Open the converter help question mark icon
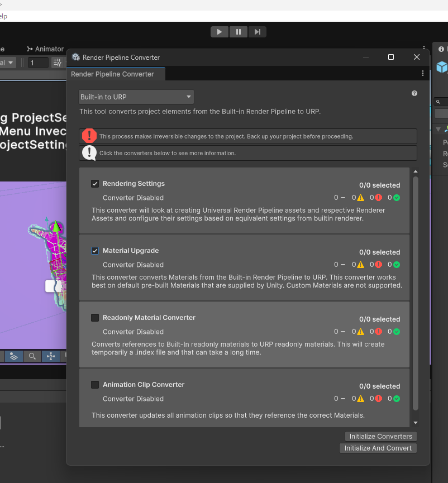The image size is (448, 483). click(414, 93)
